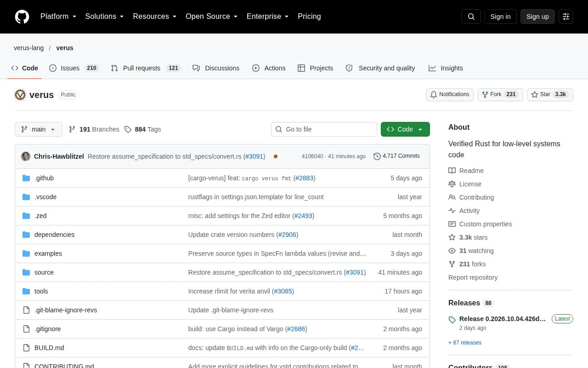Click the verus breadcrumb link

(65, 48)
